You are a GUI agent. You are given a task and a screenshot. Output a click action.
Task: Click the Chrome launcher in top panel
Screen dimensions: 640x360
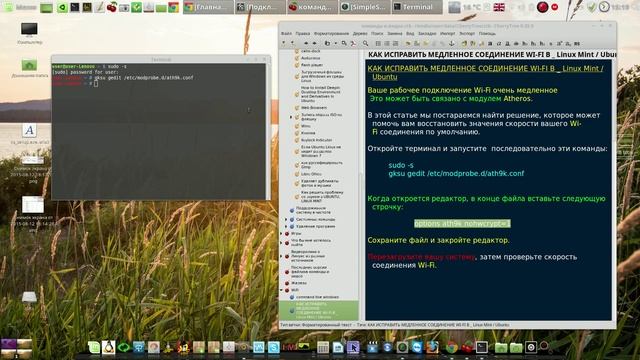coord(173,7)
